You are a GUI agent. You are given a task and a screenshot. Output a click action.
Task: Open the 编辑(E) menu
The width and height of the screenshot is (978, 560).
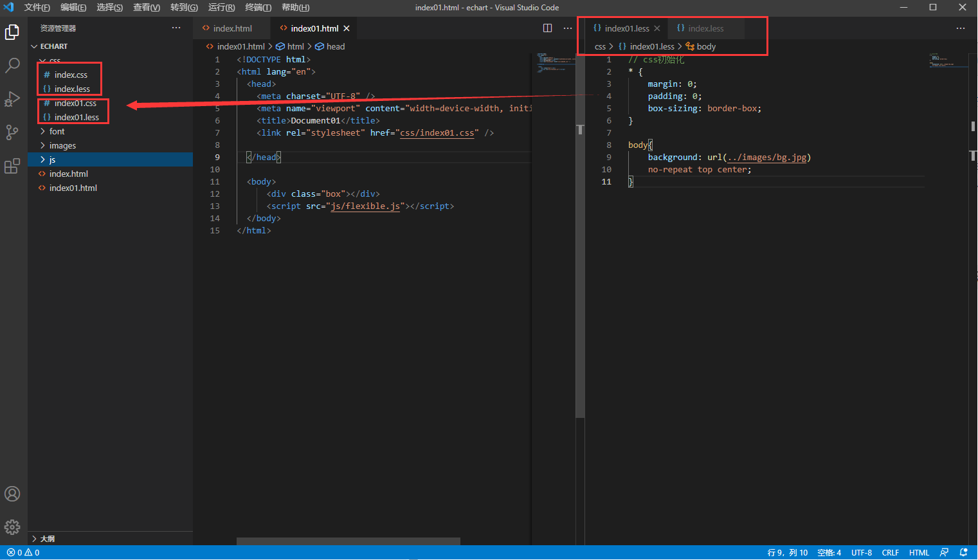(x=73, y=7)
